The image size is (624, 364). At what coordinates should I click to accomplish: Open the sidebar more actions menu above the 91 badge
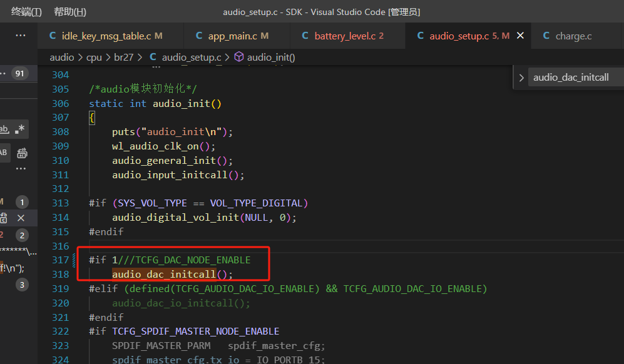point(21,36)
